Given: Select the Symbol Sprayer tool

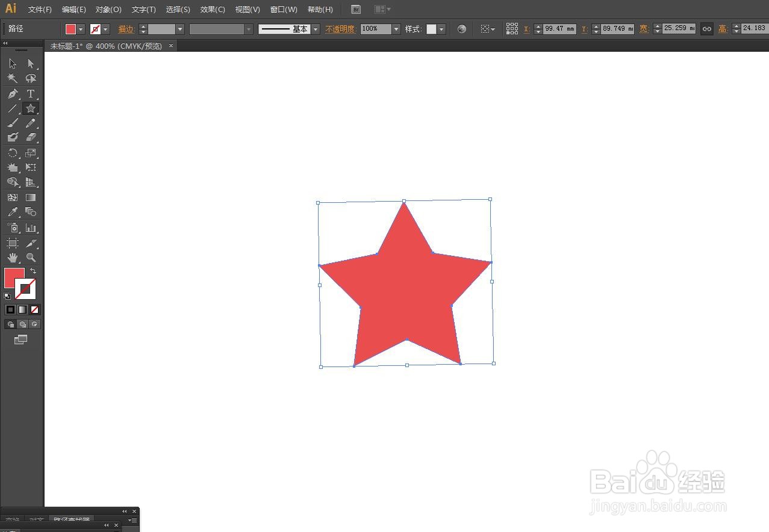Looking at the screenshot, I should click(x=13, y=227).
